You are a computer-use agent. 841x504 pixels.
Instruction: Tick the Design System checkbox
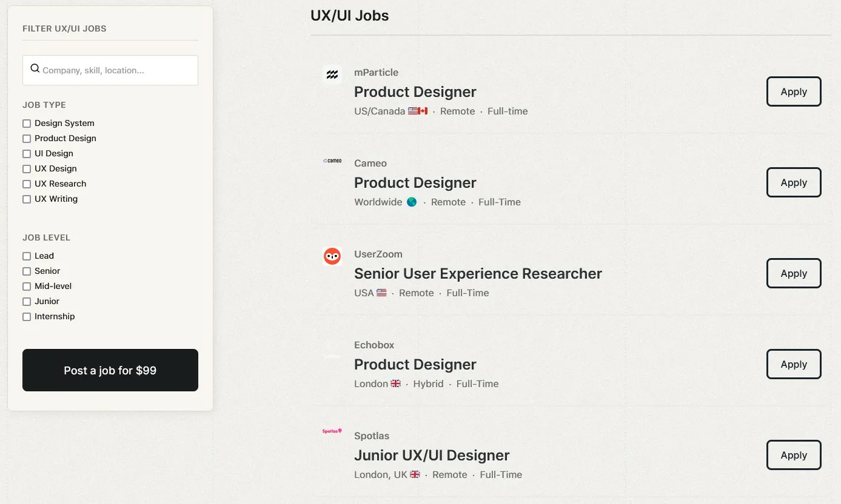click(27, 124)
